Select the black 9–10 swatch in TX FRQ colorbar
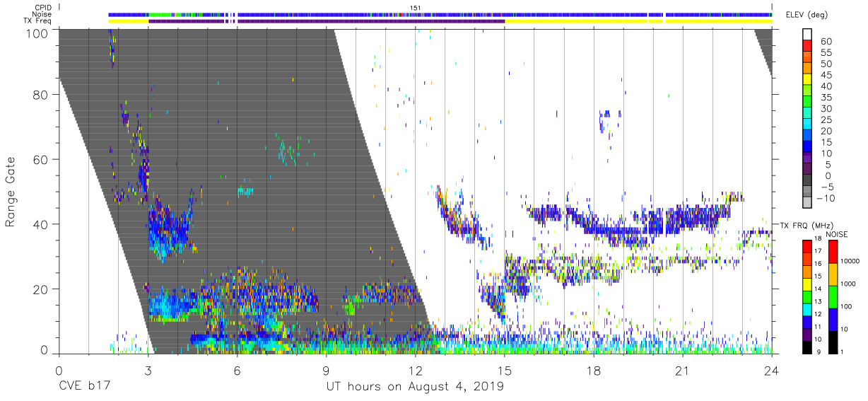This screenshot has height=401, width=868. (x=807, y=347)
